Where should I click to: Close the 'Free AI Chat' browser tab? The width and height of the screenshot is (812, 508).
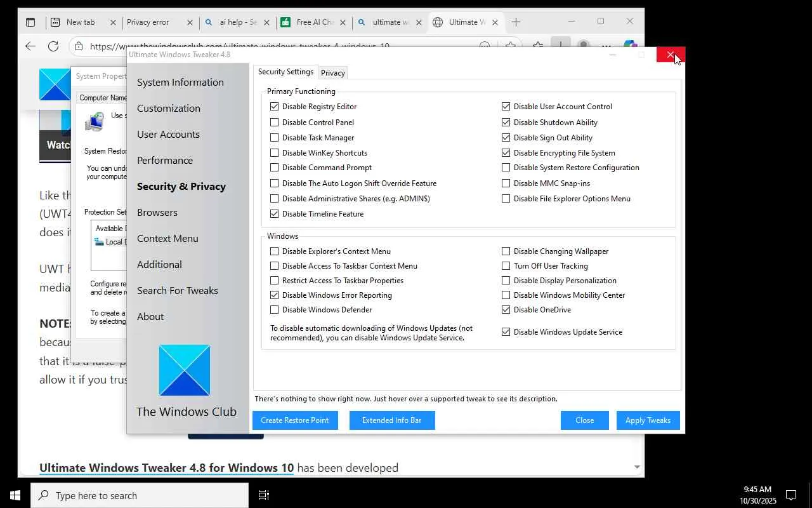[x=343, y=22]
